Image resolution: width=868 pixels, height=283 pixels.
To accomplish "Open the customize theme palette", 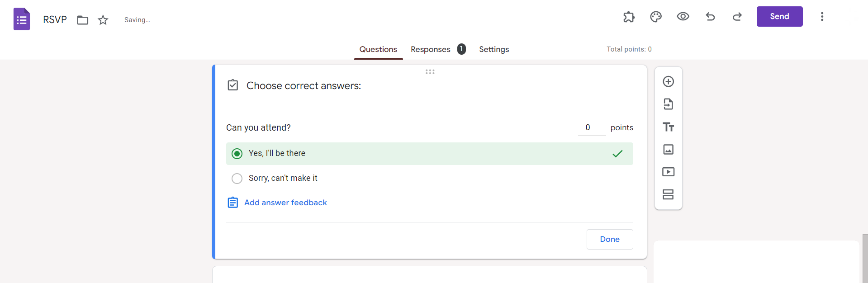I will 656,17.
